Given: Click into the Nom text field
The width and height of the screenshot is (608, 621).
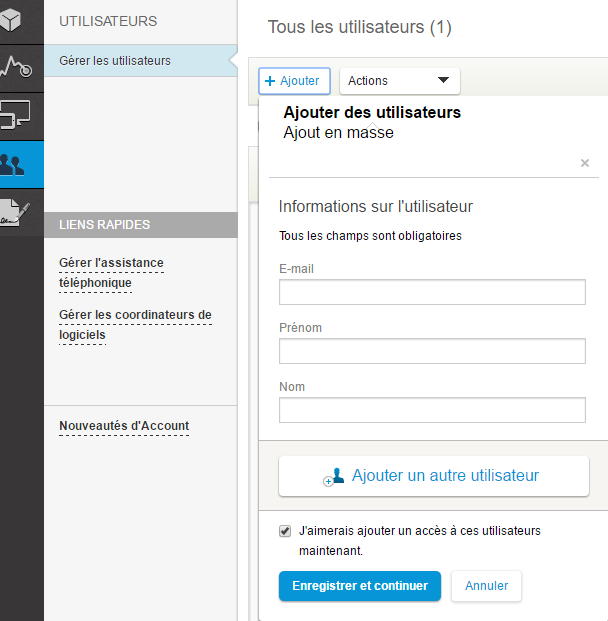Looking at the screenshot, I should click(x=432, y=410).
